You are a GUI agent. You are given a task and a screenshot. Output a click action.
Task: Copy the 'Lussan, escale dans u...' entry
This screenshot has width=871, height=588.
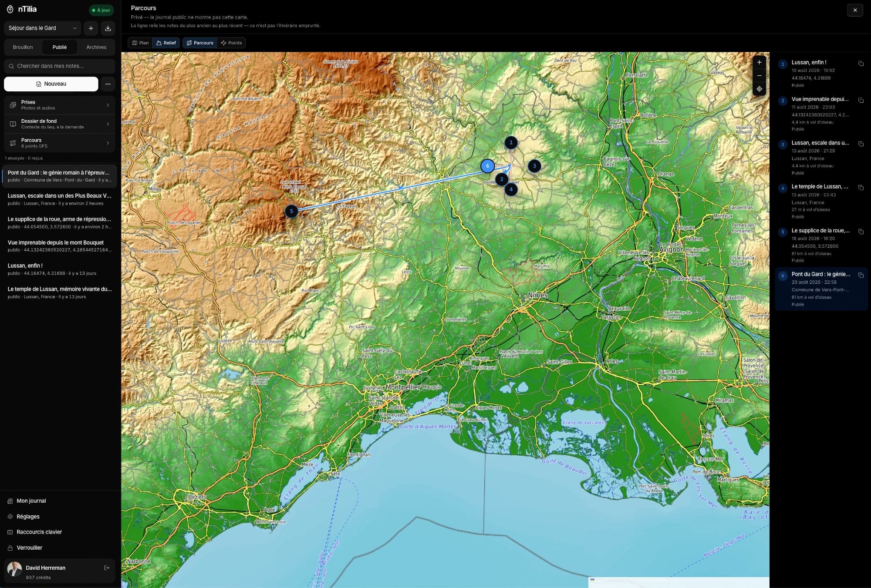[861, 144]
